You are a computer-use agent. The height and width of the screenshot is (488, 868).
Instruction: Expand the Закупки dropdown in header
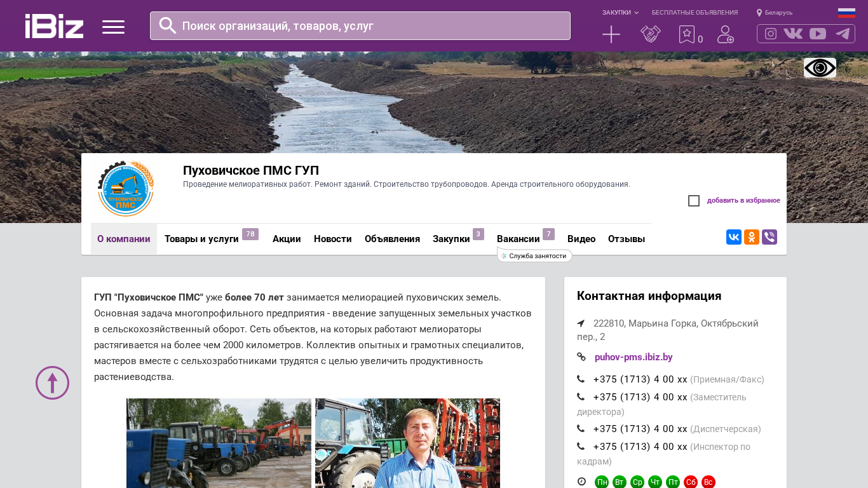tap(620, 13)
